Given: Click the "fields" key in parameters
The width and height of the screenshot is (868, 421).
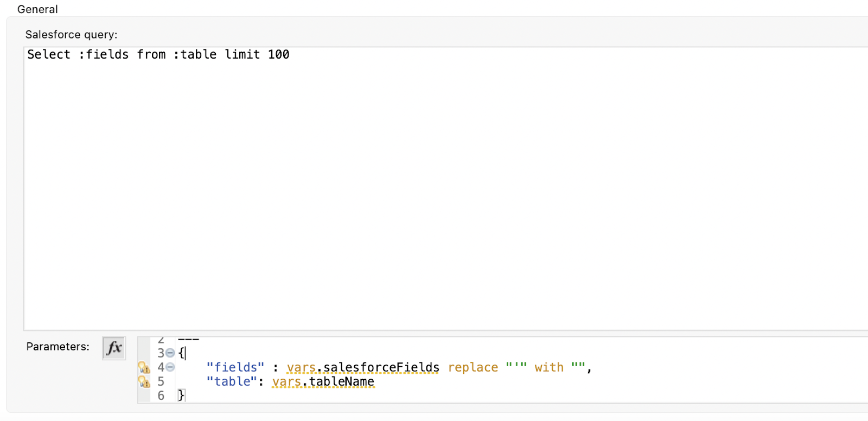Looking at the screenshot, I should click(235, 367).
